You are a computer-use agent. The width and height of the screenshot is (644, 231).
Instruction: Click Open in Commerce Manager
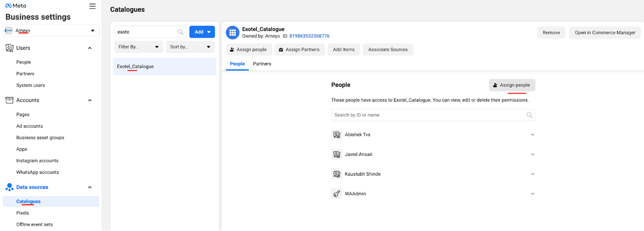tap(605, 33)
